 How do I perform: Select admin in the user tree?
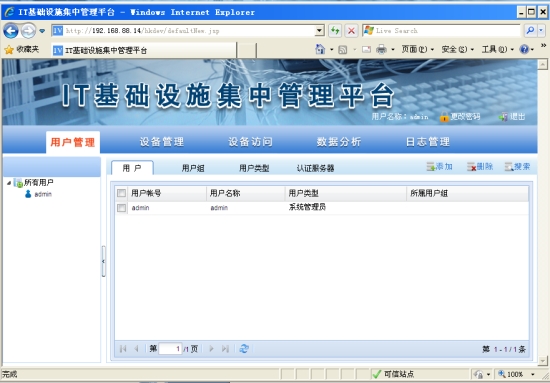tap(43, 194)
